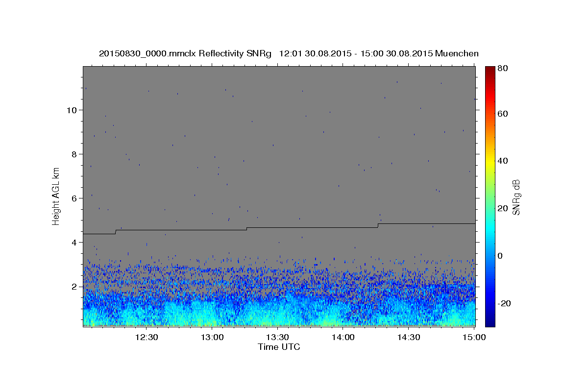This screenshot has height=392, width=588.
Task: Click the 'Height AGL km' axis label
Action: [x=56, y=196]
